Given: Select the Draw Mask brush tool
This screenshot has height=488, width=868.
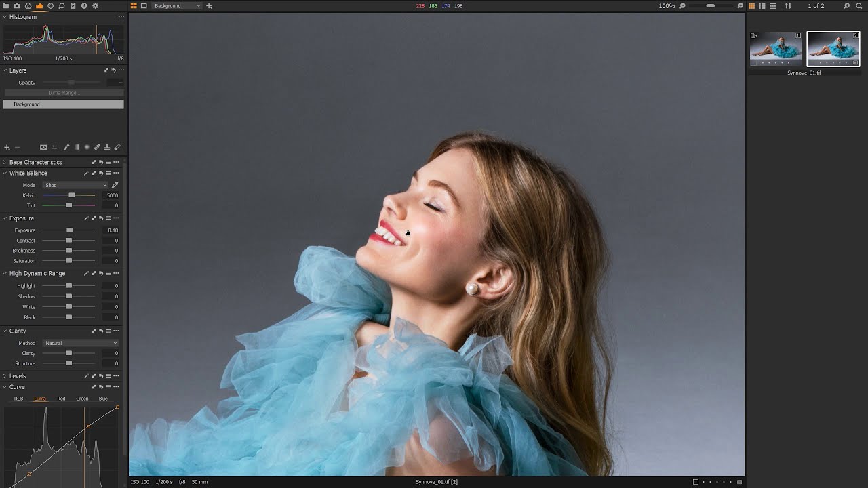Looking at the screenshot, I should point(66,147).
